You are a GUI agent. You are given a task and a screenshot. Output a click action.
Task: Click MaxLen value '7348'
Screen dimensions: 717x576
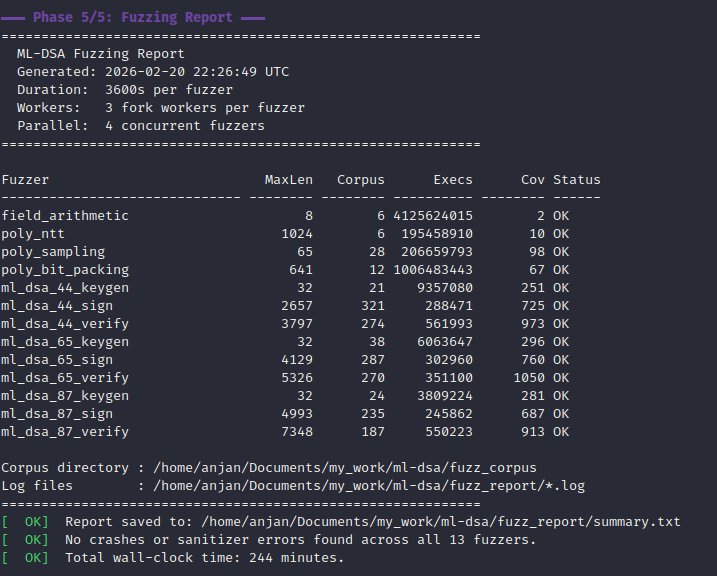pos(297,432)
